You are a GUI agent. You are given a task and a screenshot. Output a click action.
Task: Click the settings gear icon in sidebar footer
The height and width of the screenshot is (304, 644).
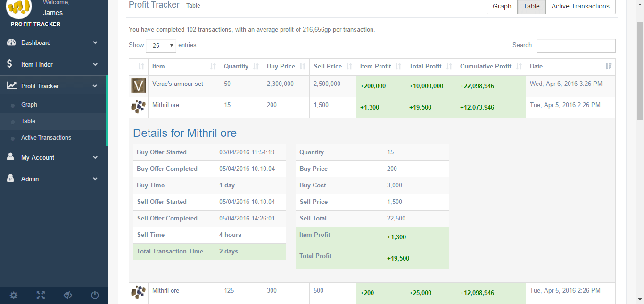[14, 296]
